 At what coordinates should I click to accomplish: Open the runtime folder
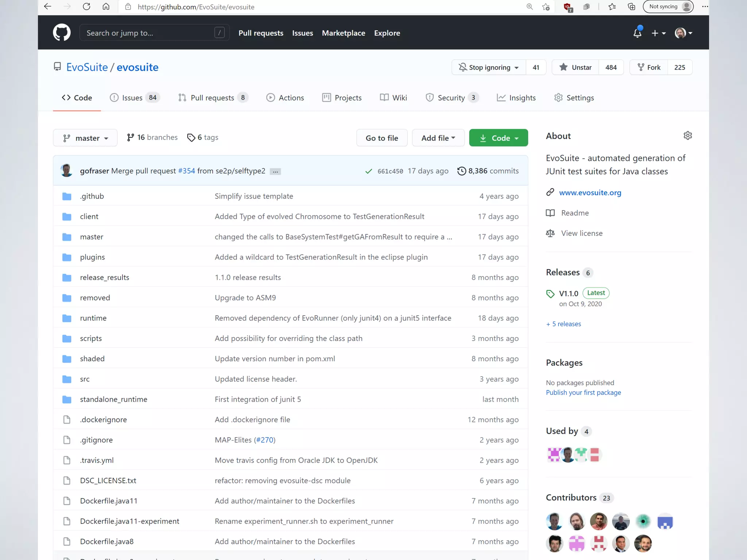tap(93, 318)
